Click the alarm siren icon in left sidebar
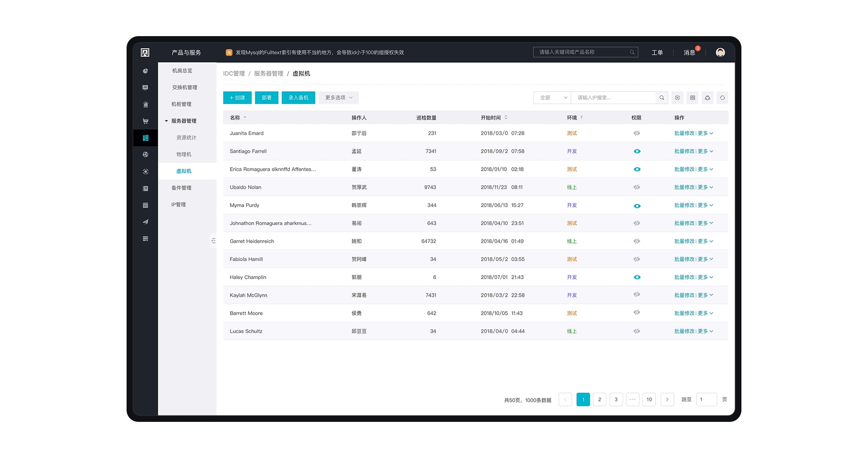The width and height of the screenshot is (868, 458). [146, 104]
